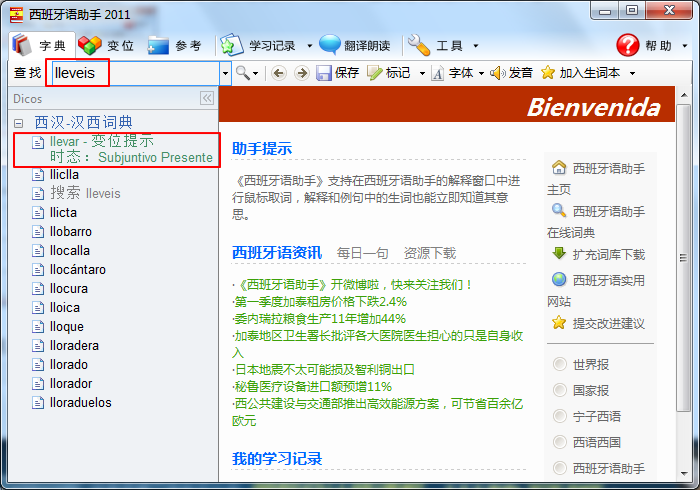
Task: Select the bottom 西班牙语助手 radio button
Action: pos(559,468)
